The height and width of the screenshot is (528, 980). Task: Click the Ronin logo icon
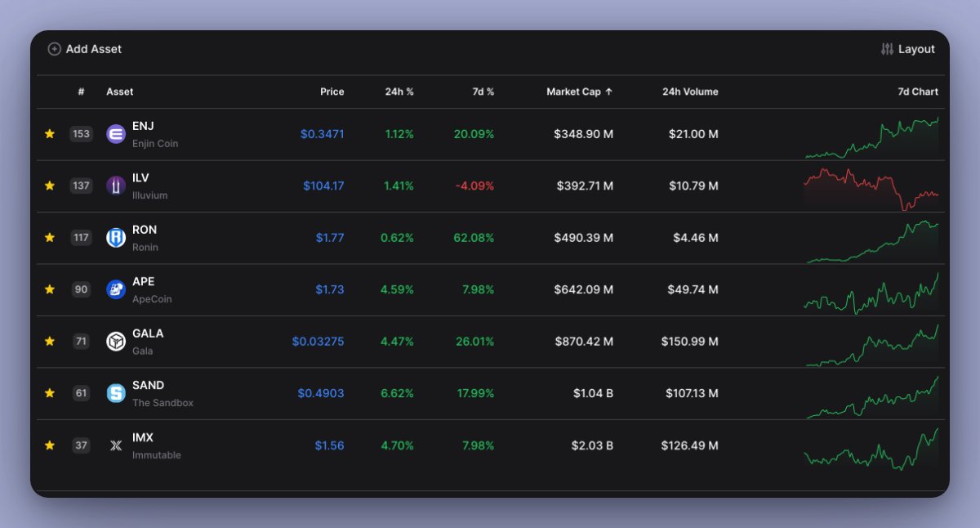pyautogui.click(x=114, y=238)
